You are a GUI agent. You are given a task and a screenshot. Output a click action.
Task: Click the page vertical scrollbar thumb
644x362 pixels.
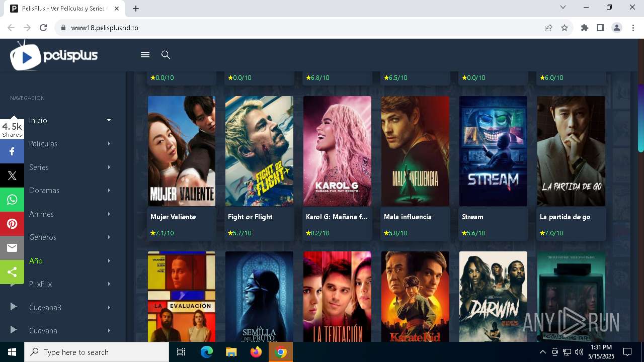641,118
